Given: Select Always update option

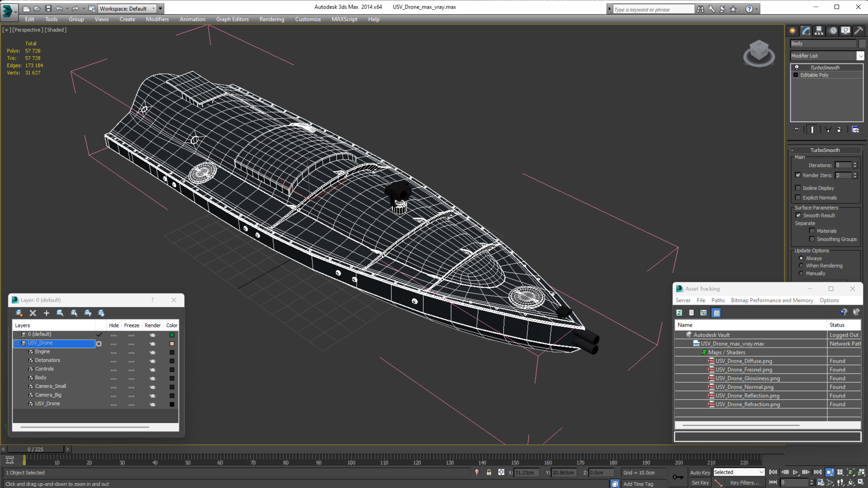Looking at the screenshot, I should [801, 258].
